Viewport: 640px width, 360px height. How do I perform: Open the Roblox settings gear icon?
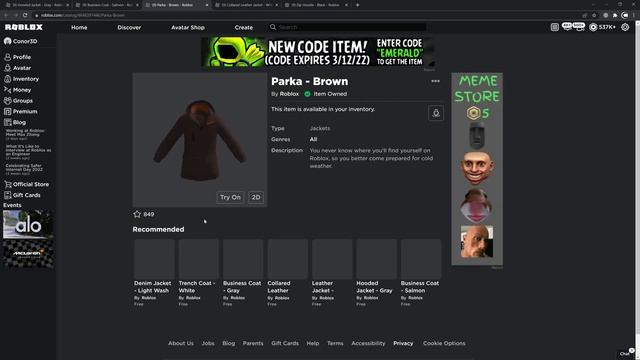click(625, 27)
